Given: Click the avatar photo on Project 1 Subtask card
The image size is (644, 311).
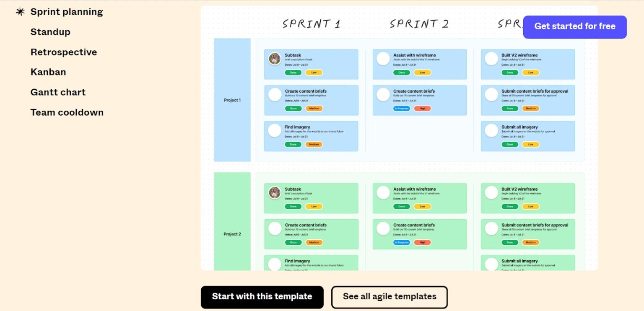Looking at the screenshot, I should (274, 59).
